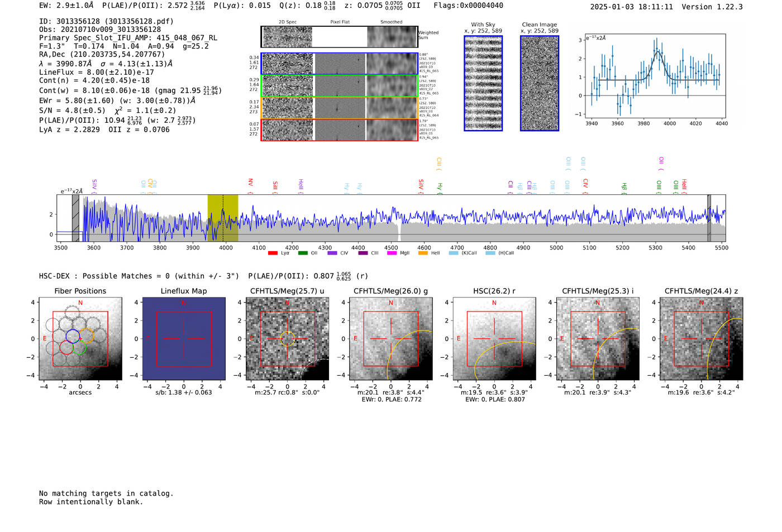Select the magenta MgII legend swatch

tap(392, 253)
